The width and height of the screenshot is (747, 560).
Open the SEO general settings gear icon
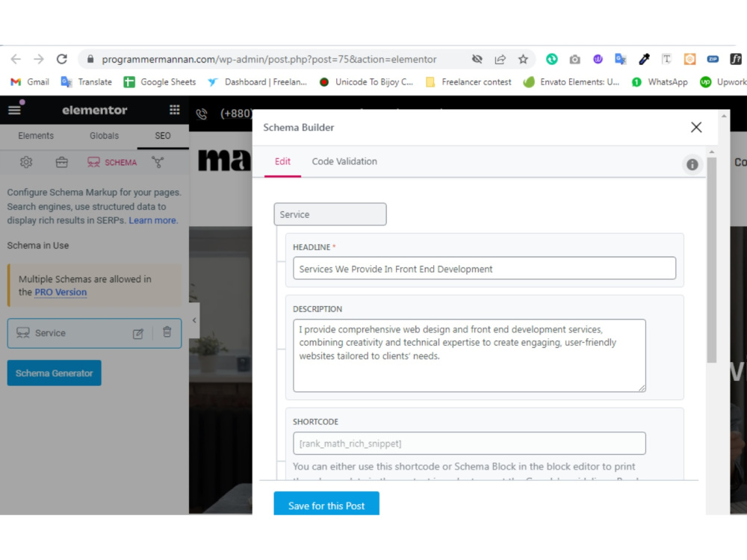[x=26, y=162]
